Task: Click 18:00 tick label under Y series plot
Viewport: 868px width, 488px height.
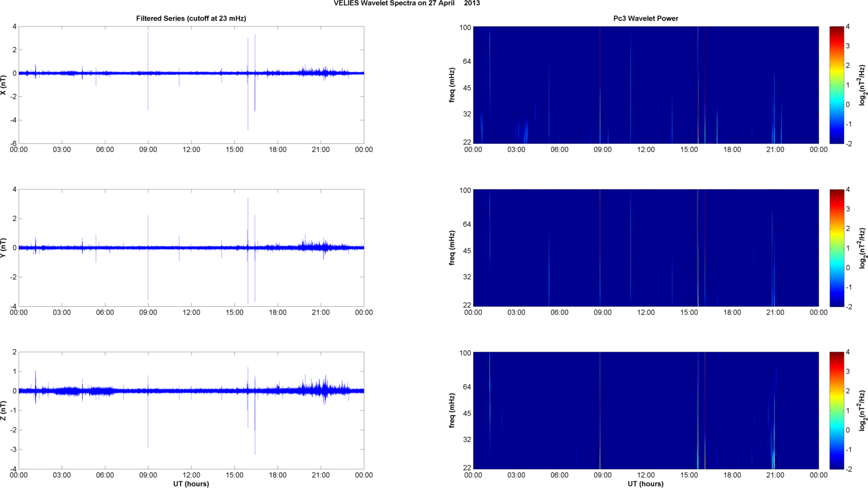Action: [x=277, y=313]
